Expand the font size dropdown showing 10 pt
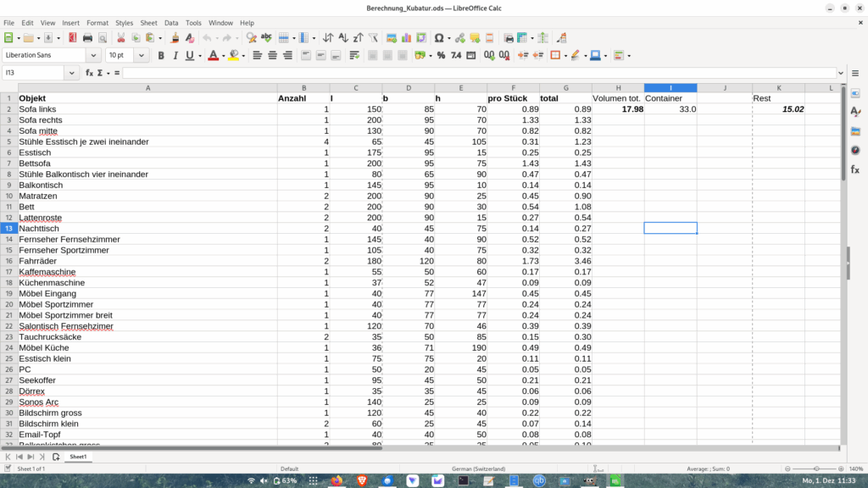868x488 pixels. click(142, 56)
